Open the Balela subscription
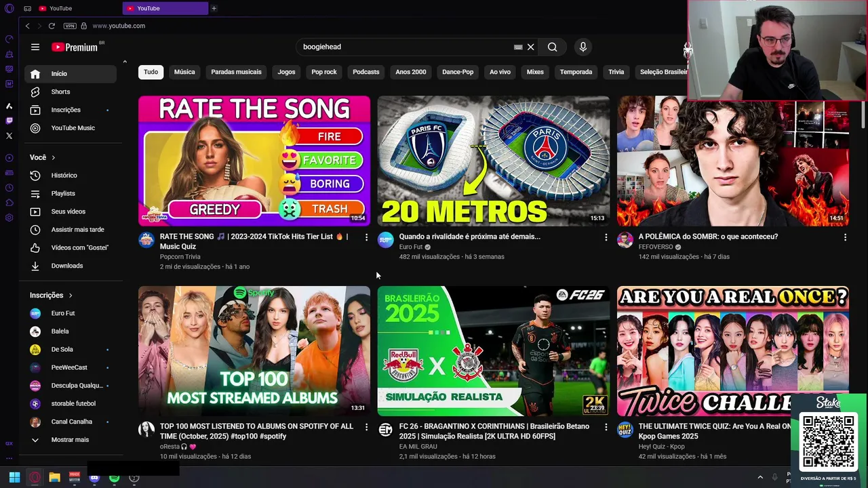The image size is (868, 488). 71,331
